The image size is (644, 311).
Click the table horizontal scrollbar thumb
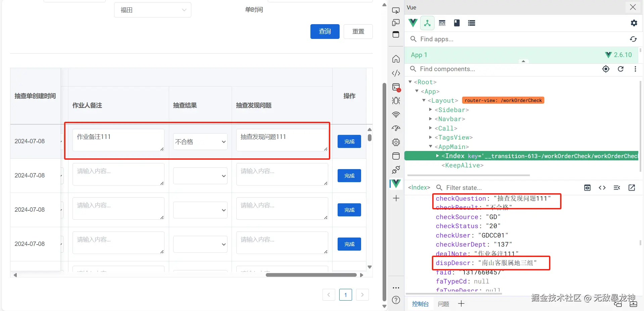point(311,275)
